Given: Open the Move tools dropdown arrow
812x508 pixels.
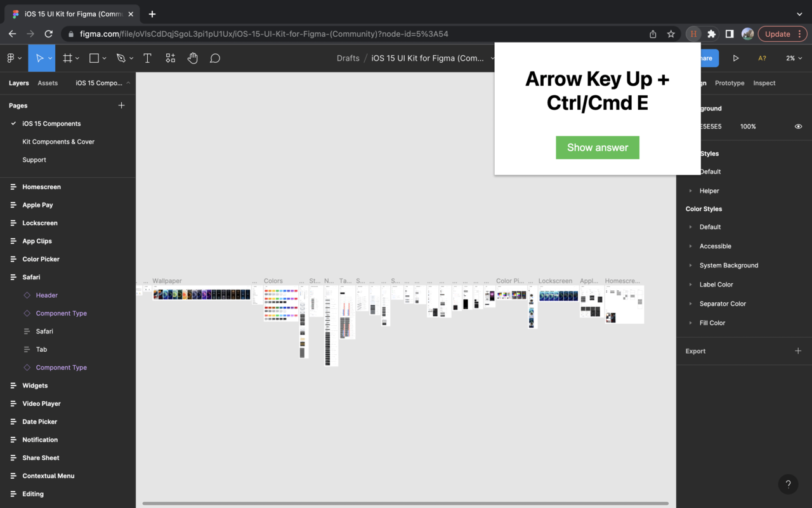Looking at the screenshot, I should pos(50,58).
